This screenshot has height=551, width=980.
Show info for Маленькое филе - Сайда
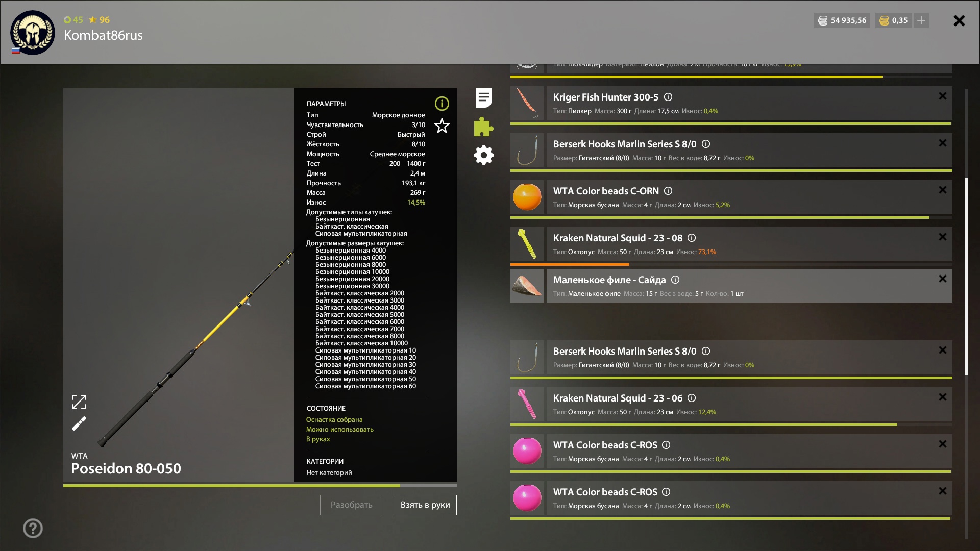pyautogui.click(x=675, y=280)
